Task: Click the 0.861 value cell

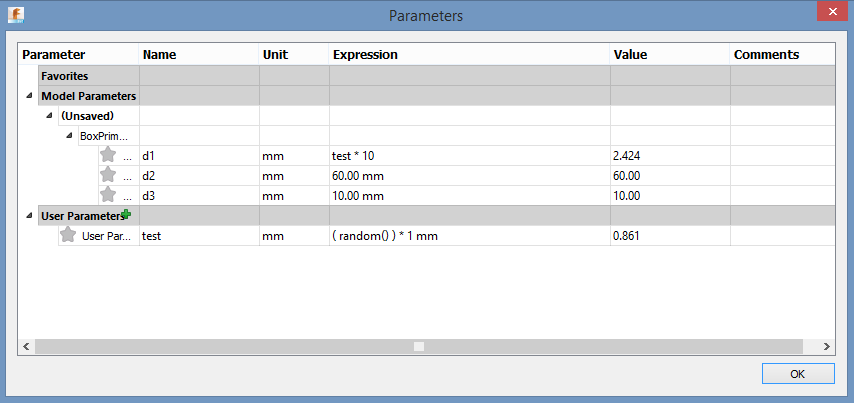Action: coord(670,236)
